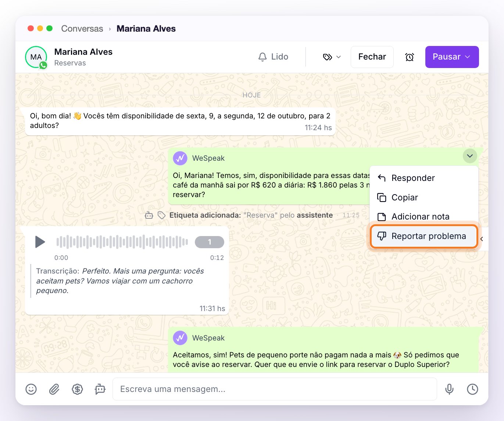The image size is (504, 421).
Task: Choose Adicionar nota from message menu
Action: click(424, 217)
